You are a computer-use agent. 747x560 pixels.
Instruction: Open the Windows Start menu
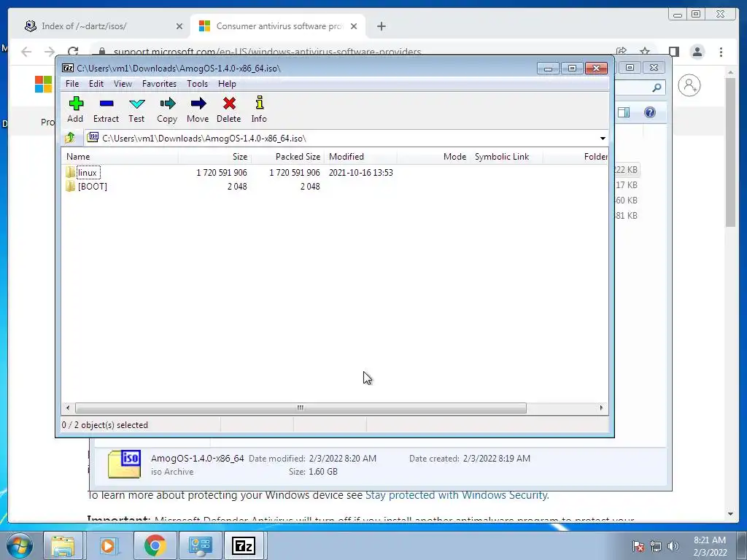point(20,545)
